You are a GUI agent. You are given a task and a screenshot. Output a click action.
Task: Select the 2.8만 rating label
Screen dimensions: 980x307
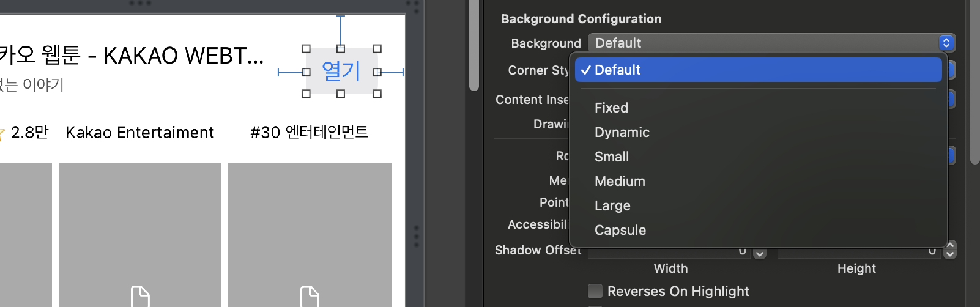[29, 132]
